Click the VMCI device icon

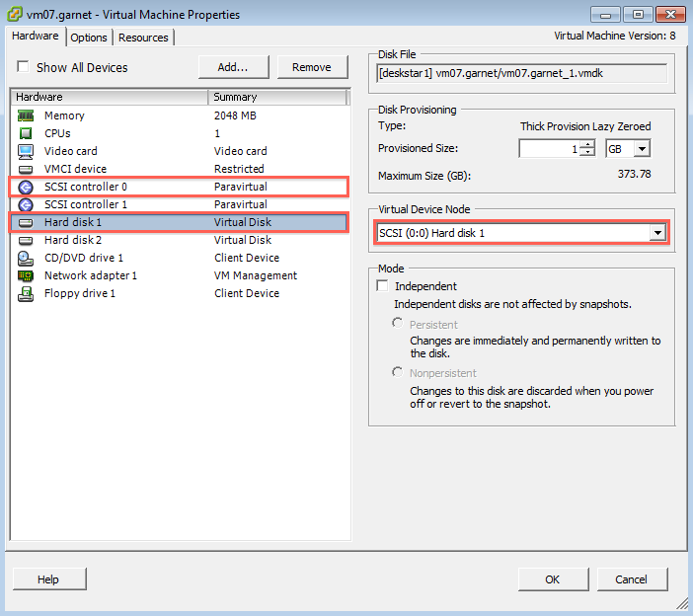[26, 169]
